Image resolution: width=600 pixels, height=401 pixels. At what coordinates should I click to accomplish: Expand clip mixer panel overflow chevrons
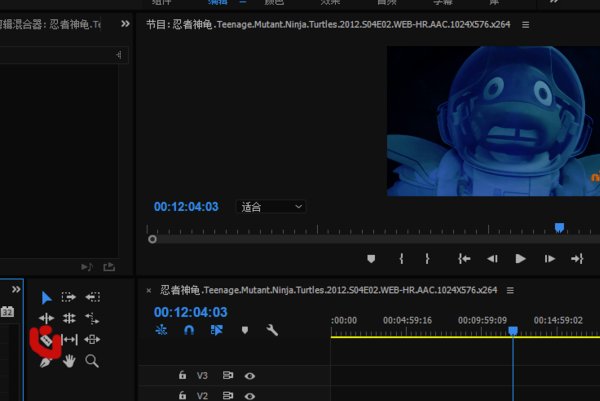click(x=125, y=24)
